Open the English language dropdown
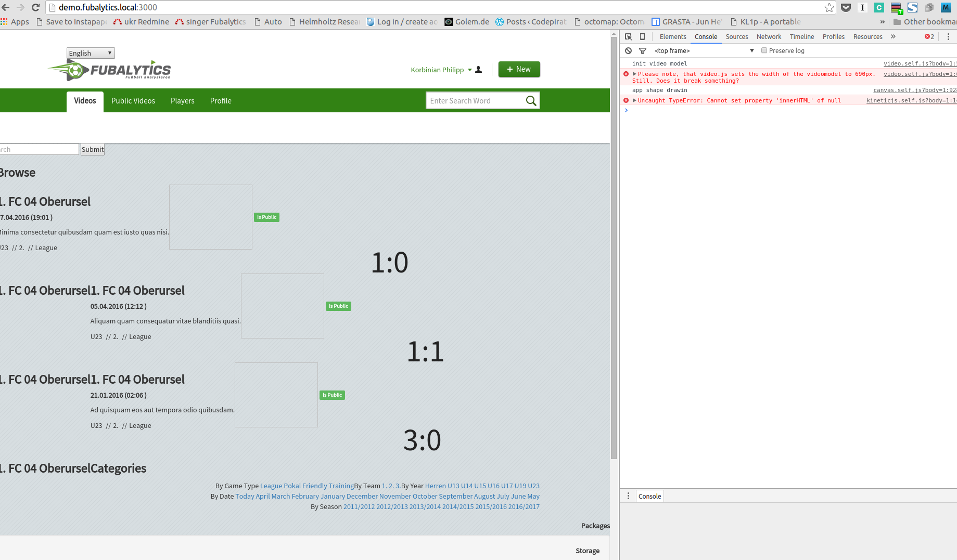The height and width of the screenshot is (560, 957). [91, 53]
